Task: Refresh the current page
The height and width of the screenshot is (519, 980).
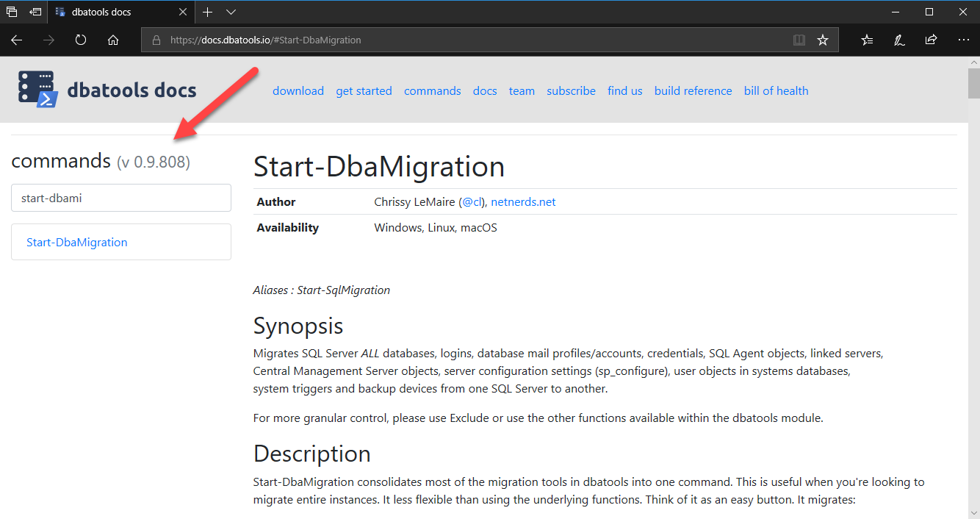Action: [x=80, y=40]
